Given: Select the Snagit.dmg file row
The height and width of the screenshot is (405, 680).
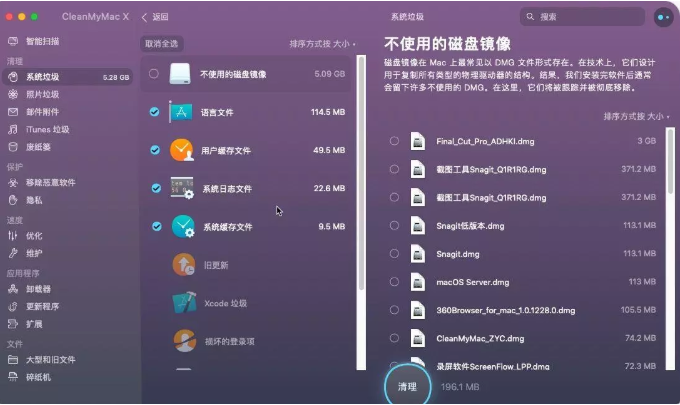Looking at the screenshot, I should [525, 254].
